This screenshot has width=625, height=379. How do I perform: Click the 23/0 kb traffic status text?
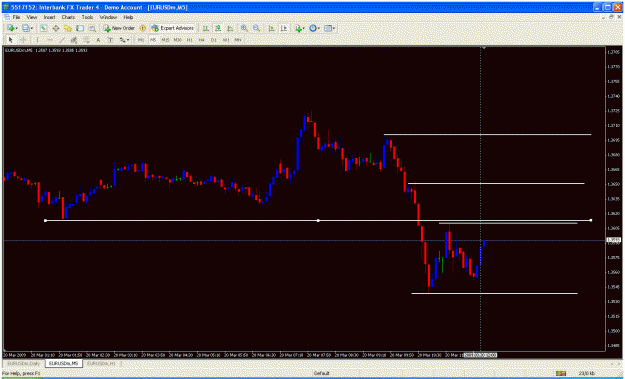coord(587,373)
